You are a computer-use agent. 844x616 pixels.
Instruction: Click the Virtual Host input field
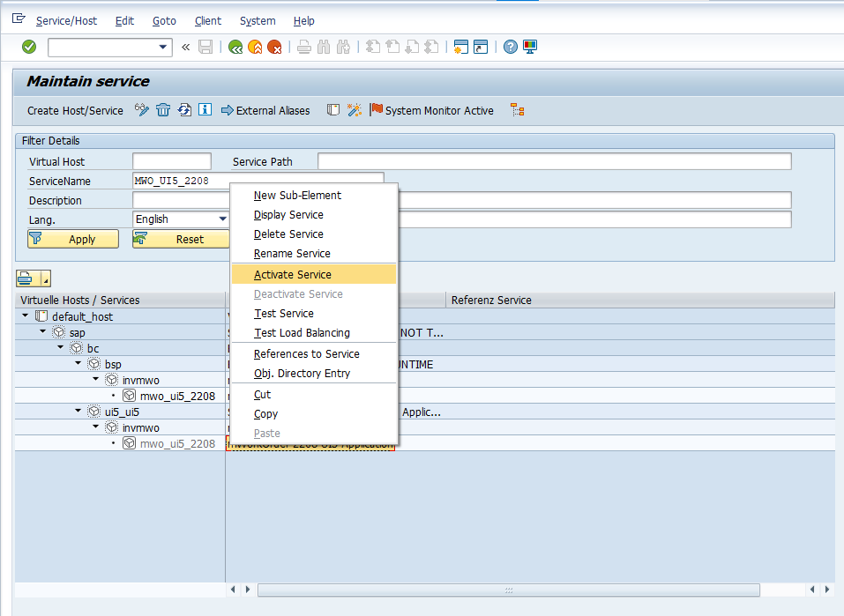click(x=171, y=161)
